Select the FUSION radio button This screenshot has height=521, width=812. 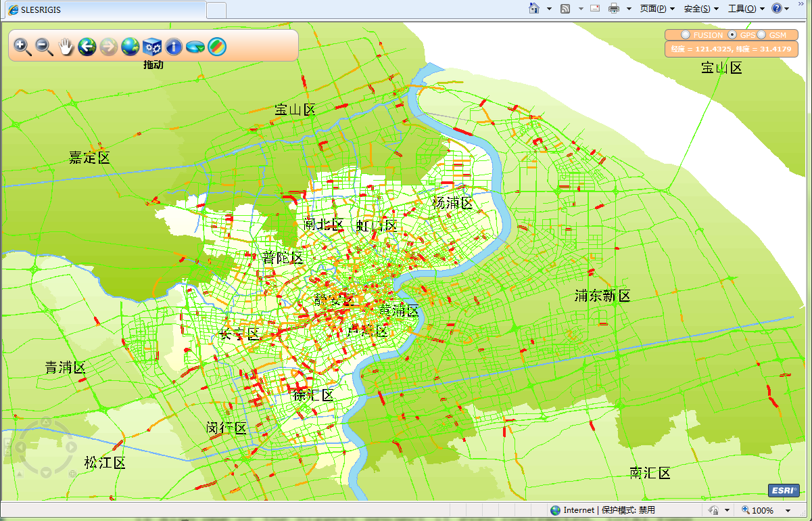[686, 35]
